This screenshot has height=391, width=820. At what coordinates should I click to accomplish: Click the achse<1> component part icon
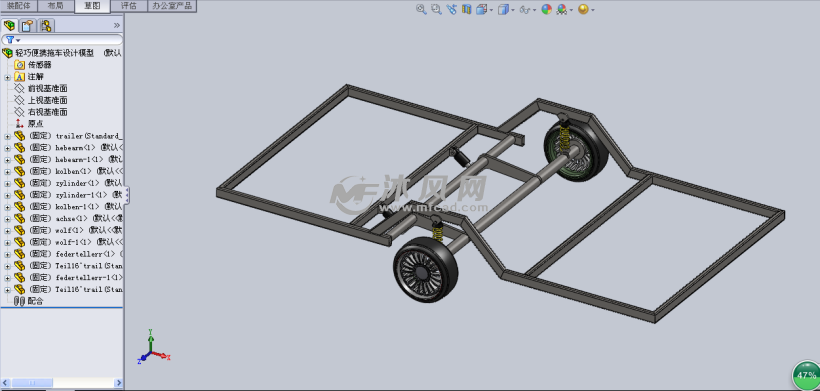tap(19, 218)
